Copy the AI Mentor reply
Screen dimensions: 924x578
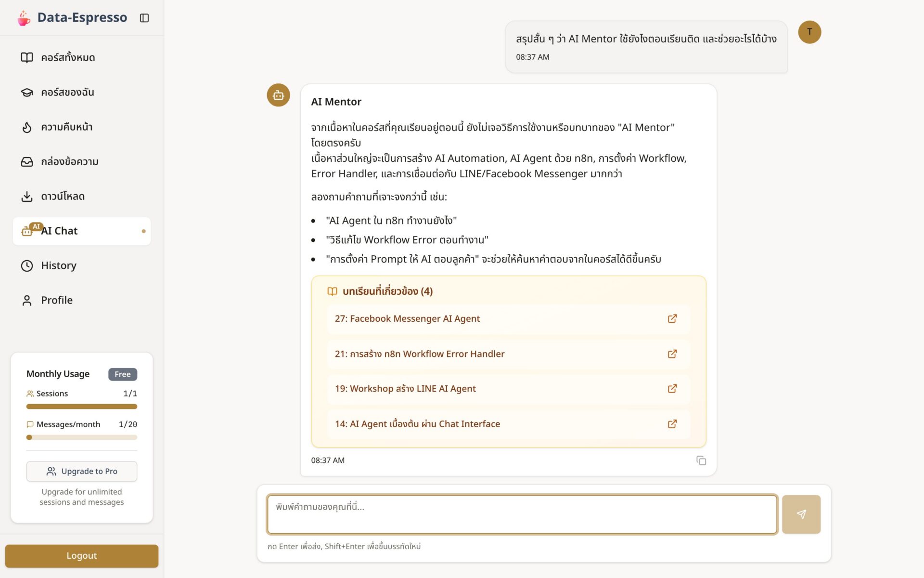coord(701,460)
